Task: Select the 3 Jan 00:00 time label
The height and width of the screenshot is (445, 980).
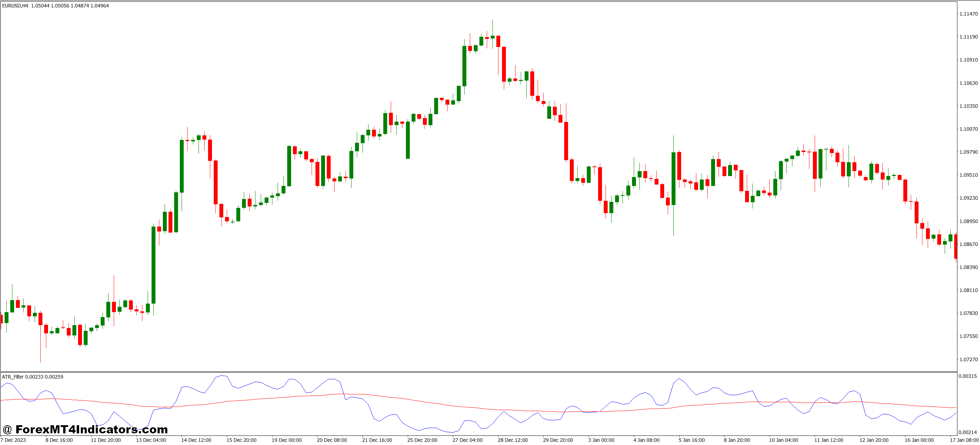Action: point(601,440)
